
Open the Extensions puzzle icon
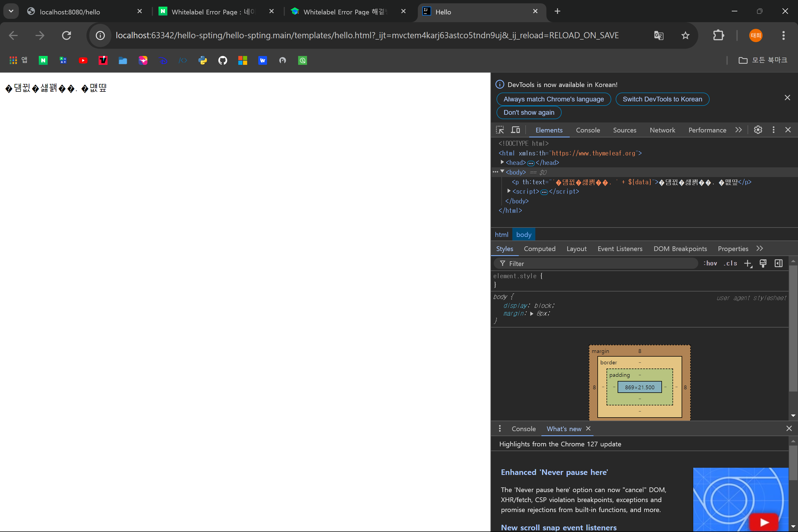[718, 35]
